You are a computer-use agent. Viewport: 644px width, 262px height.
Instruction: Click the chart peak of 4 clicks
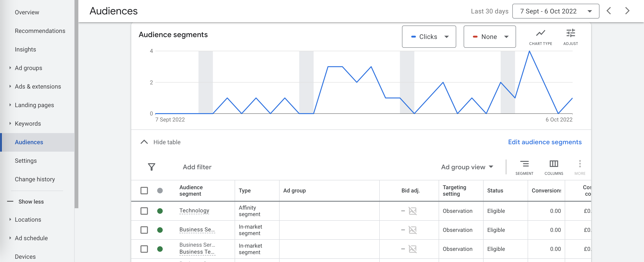coord(529,51)
